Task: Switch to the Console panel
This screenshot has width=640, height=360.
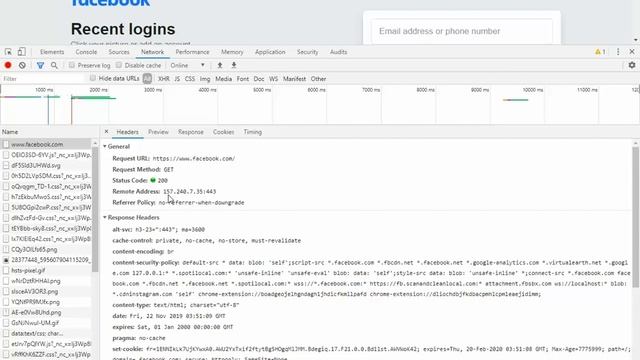Action: point(86,52)
